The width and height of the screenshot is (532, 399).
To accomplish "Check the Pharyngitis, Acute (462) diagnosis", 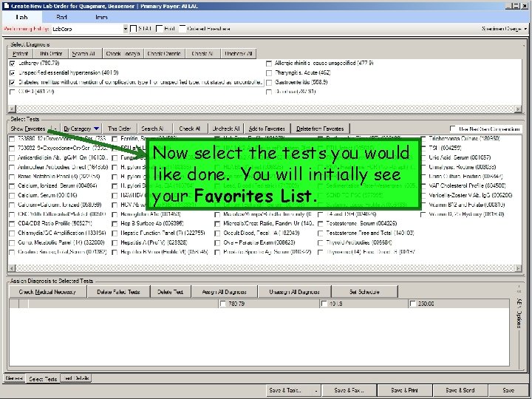I will (269, 73).
